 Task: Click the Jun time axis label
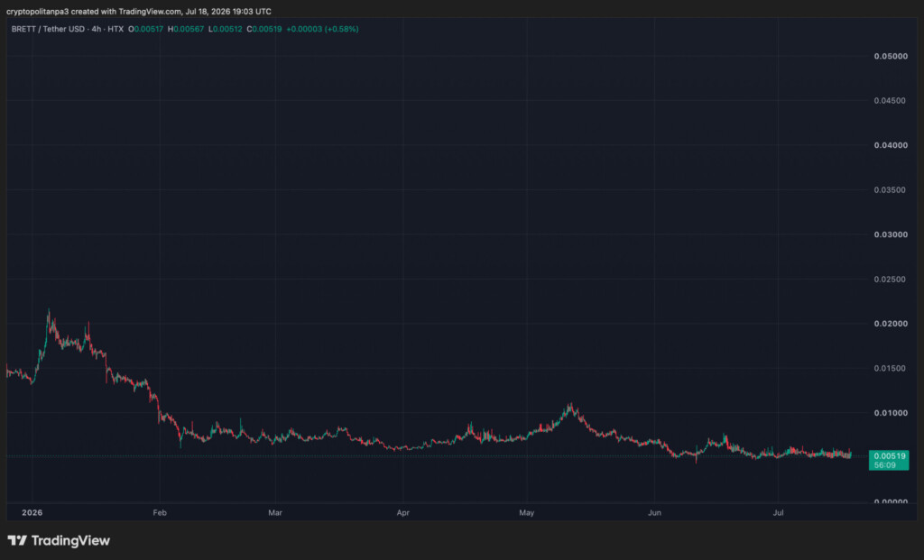pyautogui.click(x=655, y=513)
